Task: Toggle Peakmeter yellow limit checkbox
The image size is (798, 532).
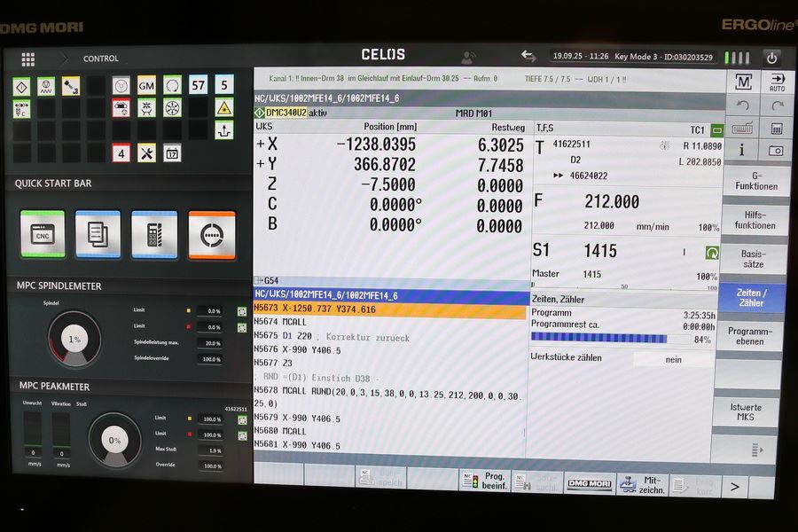Action: point(242,420)
